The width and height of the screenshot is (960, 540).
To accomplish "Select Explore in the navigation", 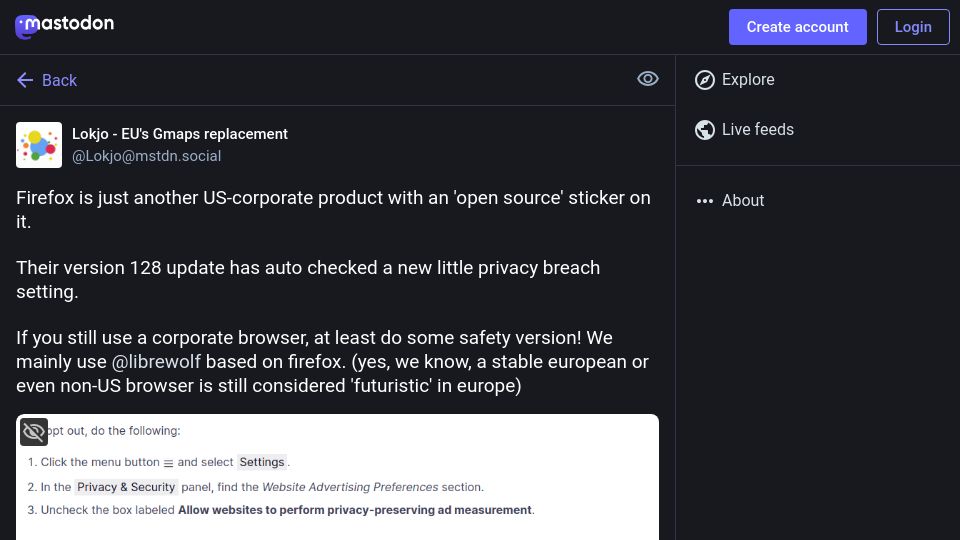I will click(748, 80).
